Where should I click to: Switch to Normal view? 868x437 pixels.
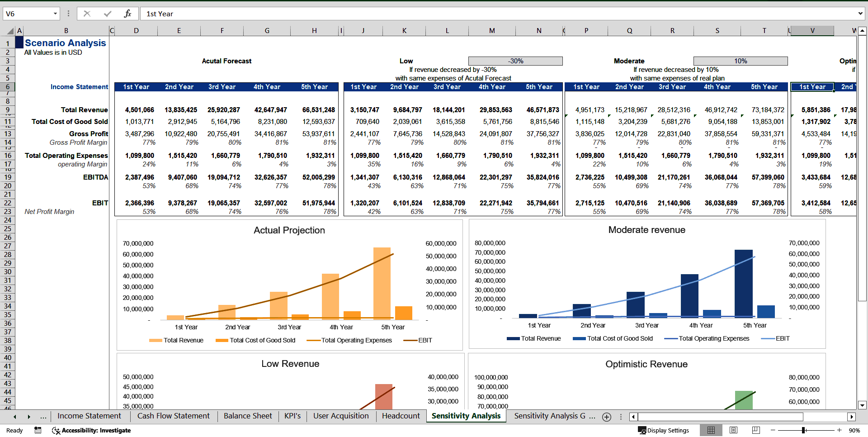pos(711,430)
